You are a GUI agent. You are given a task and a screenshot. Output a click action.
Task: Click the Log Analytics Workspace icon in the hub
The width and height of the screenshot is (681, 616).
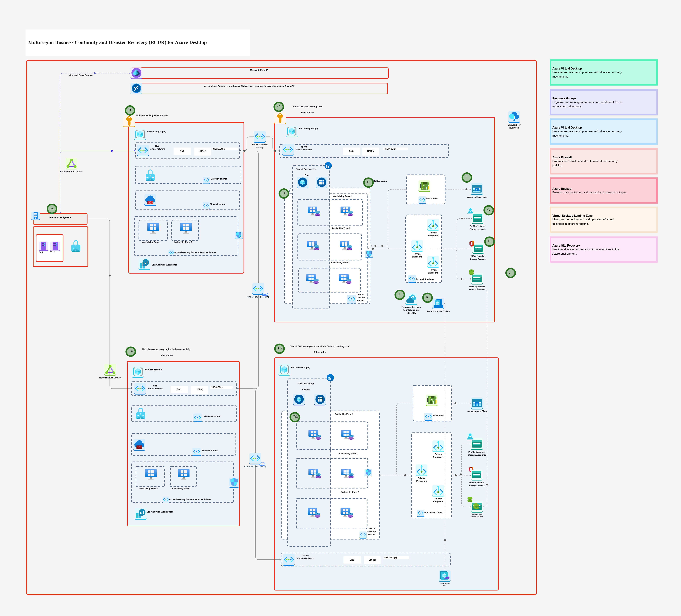coord(145,264)
